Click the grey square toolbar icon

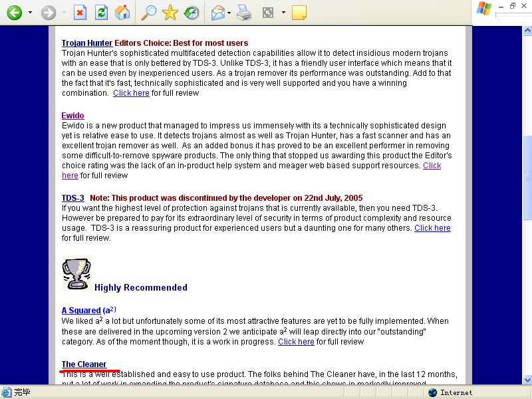click(268, 13)
